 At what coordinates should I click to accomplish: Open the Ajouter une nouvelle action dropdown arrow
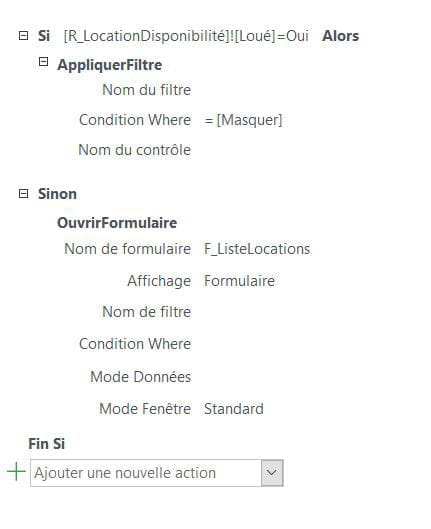click(272, 473)
